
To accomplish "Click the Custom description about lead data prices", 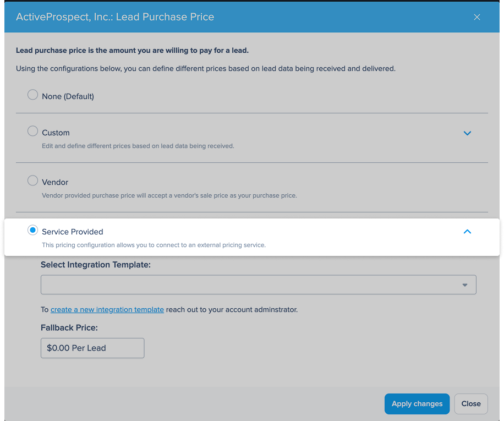I will click(x=138, y=146).
